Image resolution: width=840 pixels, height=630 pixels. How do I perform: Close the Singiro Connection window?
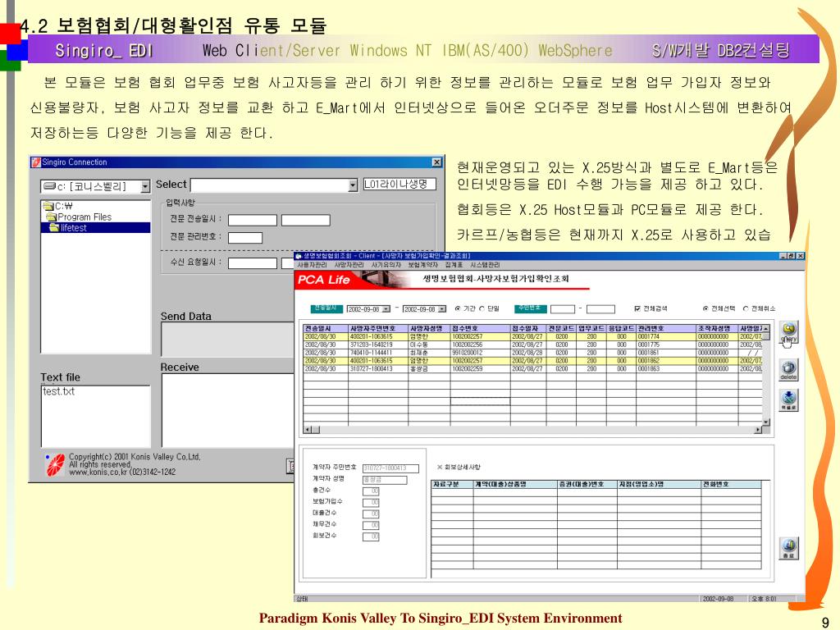click(x=437, y=162)
